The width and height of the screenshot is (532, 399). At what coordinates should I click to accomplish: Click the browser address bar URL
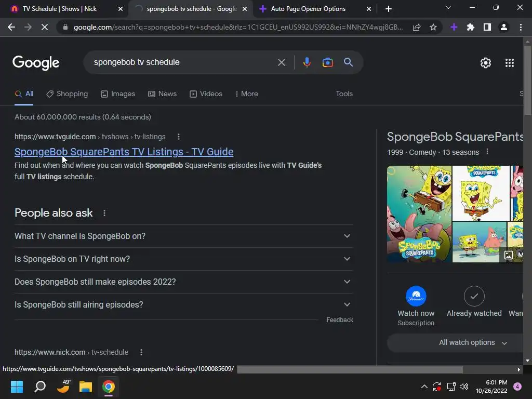point(238,27)
